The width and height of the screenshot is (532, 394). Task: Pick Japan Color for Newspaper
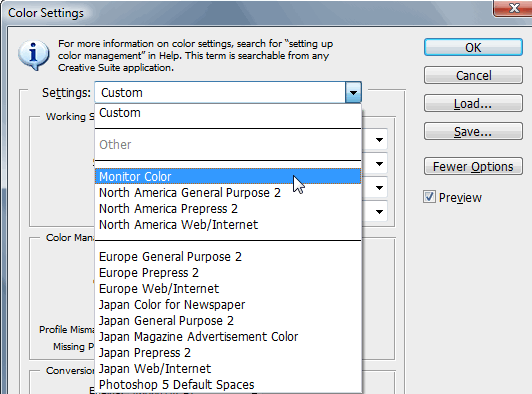(228, 304)
